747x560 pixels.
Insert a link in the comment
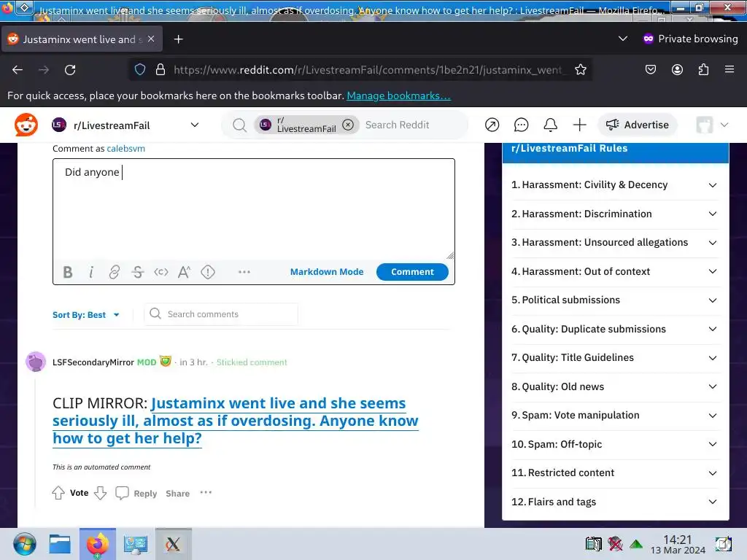coord(115,272)
